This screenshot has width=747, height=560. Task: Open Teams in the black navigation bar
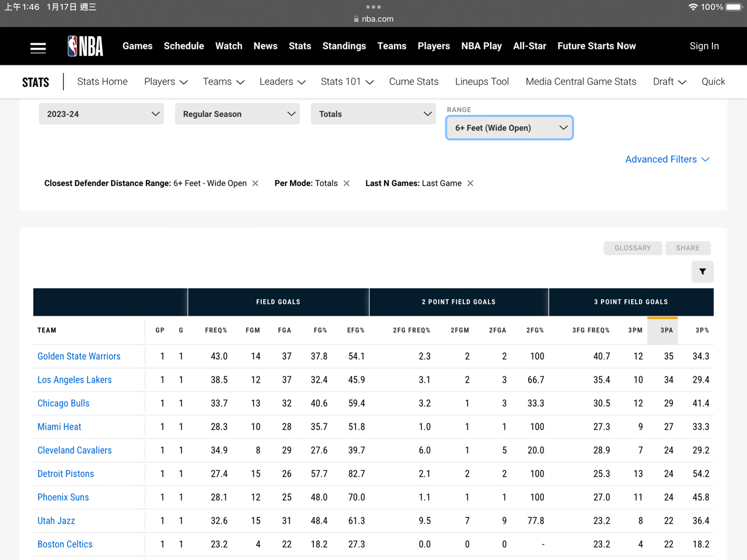click(392, 46)
